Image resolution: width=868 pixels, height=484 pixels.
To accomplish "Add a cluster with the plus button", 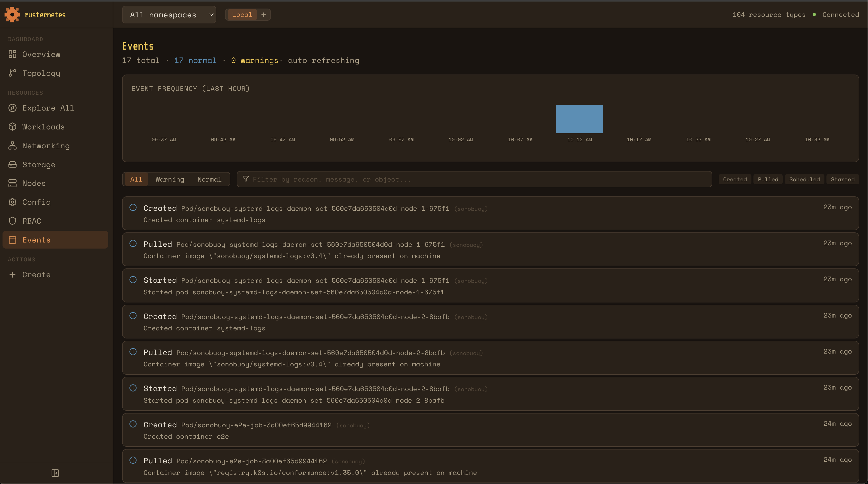I will (x=264, y=15).
